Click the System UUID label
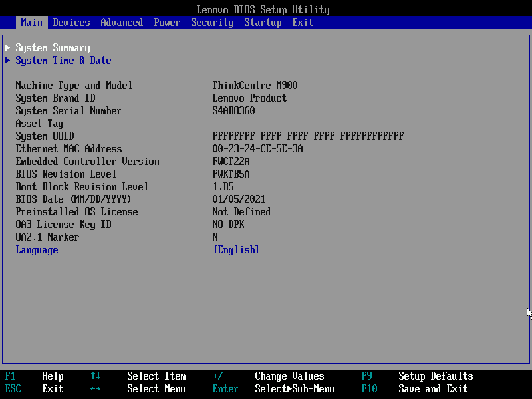Screen dimensions: 532x399 point(45,136)
